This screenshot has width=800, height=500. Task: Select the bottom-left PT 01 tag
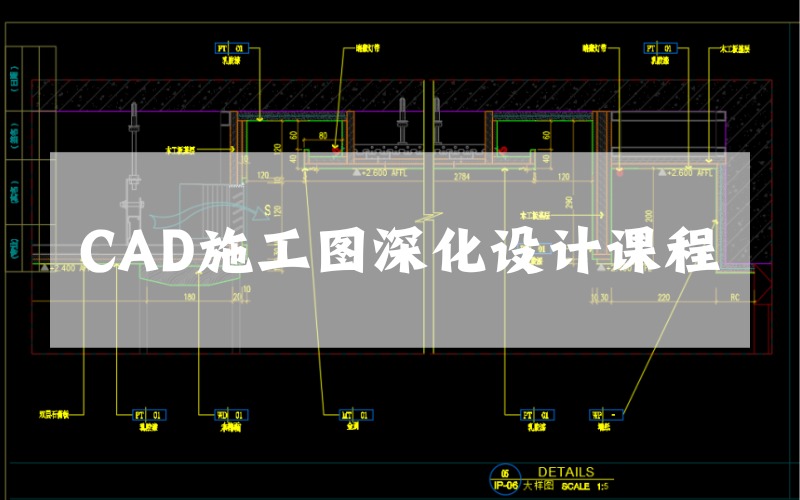[149, 413]
